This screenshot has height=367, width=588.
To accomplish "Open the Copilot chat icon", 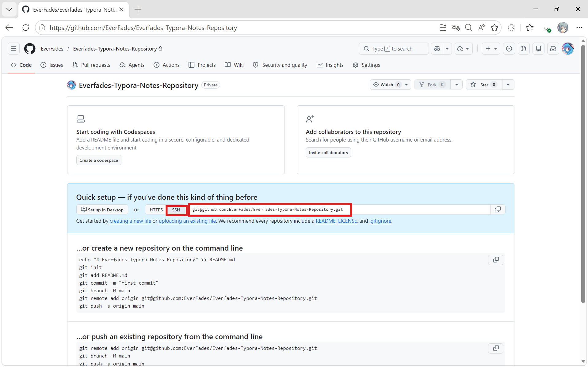I will 437,48.
